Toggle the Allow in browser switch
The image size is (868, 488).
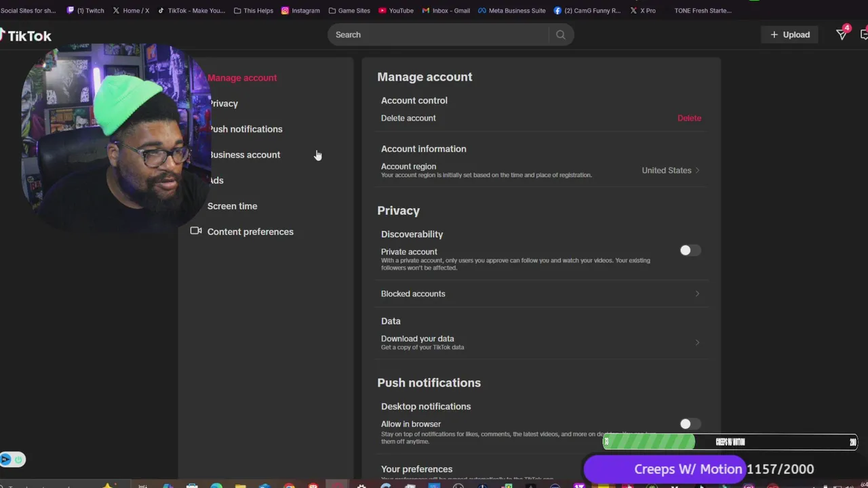coord(690,424)
